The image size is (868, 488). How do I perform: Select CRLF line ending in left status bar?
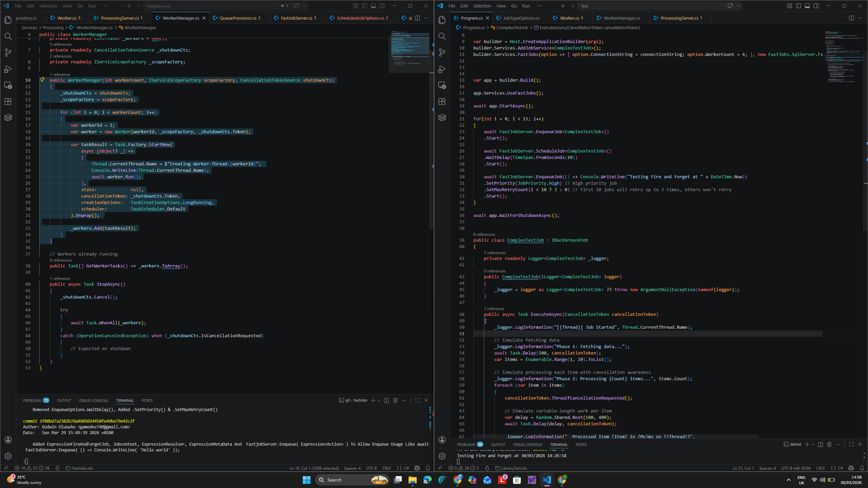pos(387,468)
